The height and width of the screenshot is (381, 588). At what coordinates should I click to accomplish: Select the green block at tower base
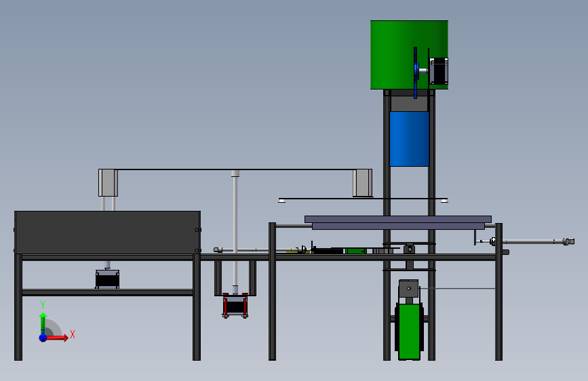coord(409,332)
